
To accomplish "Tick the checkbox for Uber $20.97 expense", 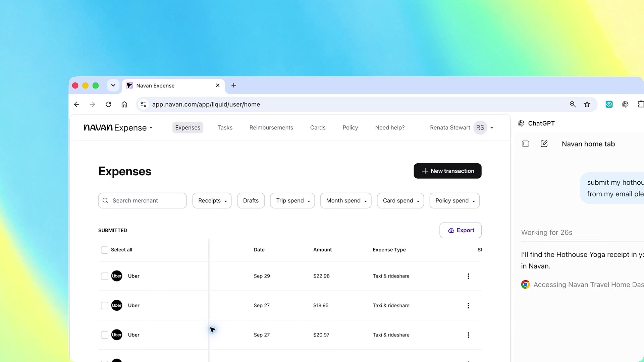I will [105, 335].
